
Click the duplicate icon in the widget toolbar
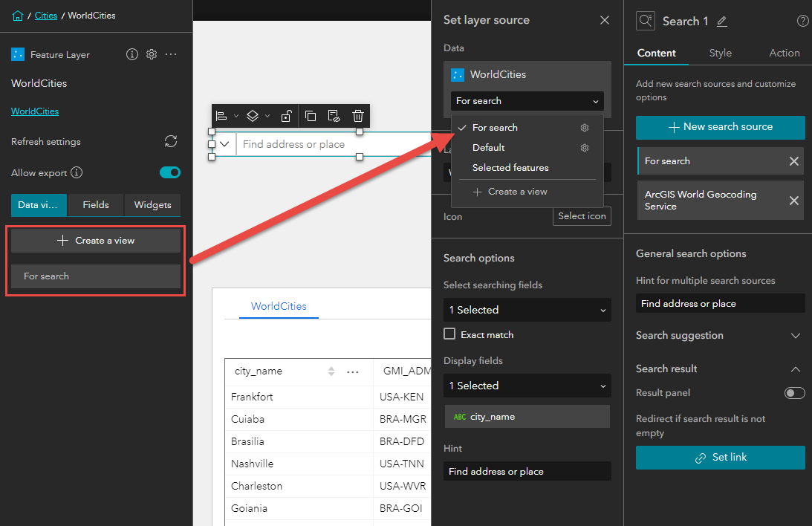[311, 116]
